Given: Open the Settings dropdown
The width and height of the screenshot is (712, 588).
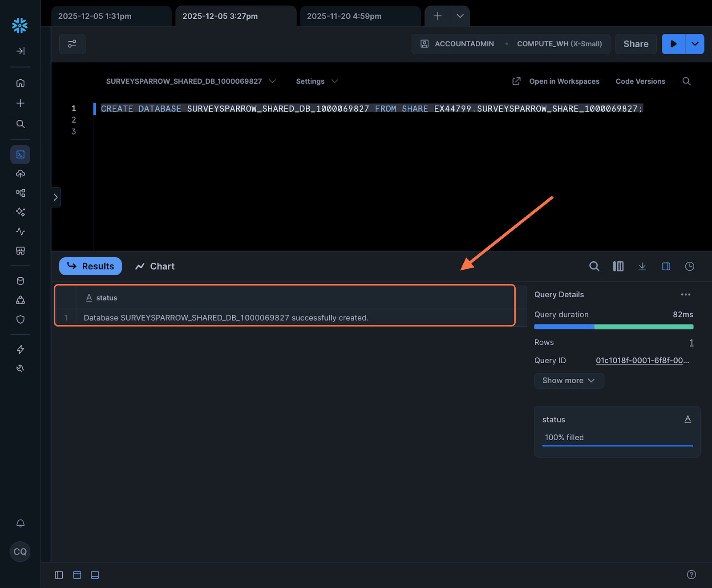Looking at the screenshot, I should tap(317, 81).
